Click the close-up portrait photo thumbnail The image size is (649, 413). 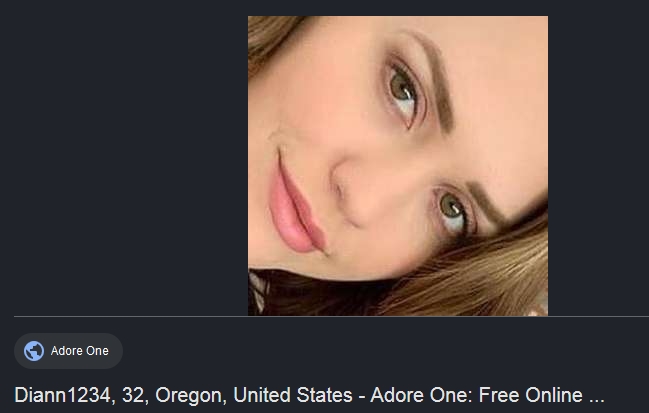click(398, 166)
